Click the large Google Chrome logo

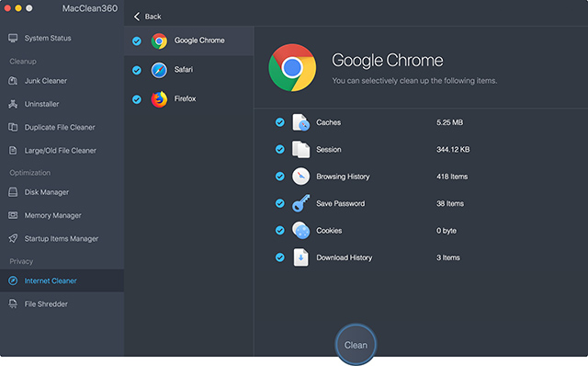pos(292,67)
